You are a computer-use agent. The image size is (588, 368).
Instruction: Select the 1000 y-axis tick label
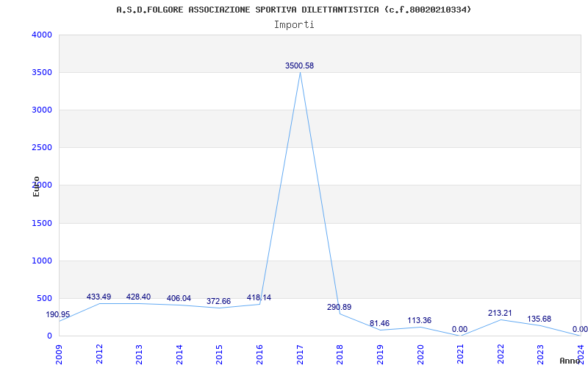42,261
